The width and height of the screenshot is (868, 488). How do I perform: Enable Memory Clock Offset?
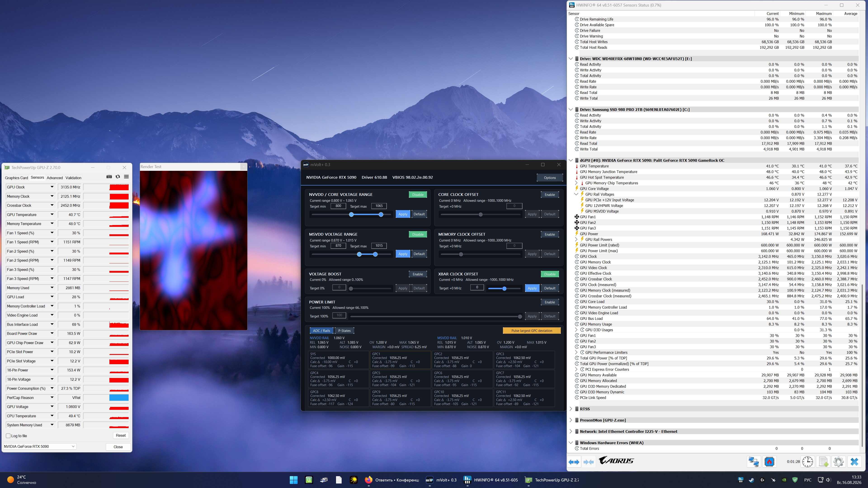point(550,235)
